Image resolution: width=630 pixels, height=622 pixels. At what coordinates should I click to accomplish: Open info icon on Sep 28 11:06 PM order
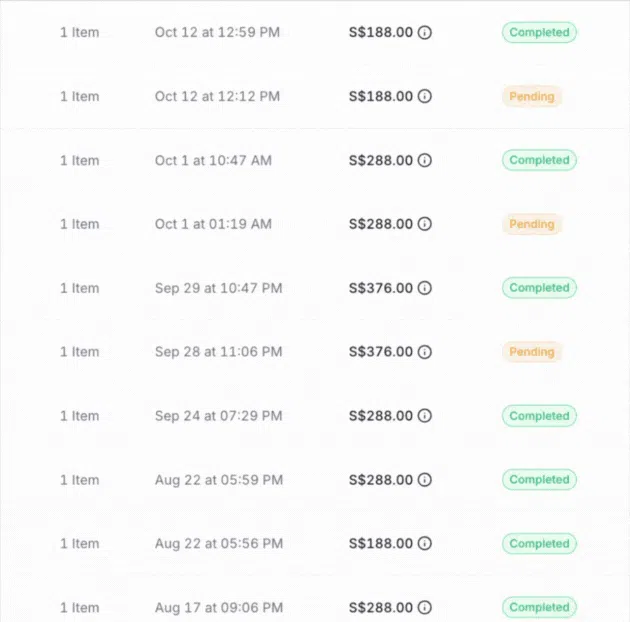coord(425,352)
